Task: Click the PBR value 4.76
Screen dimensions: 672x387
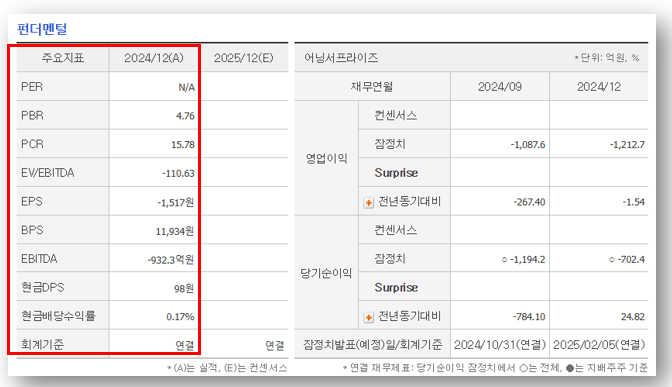Action: 185,116
